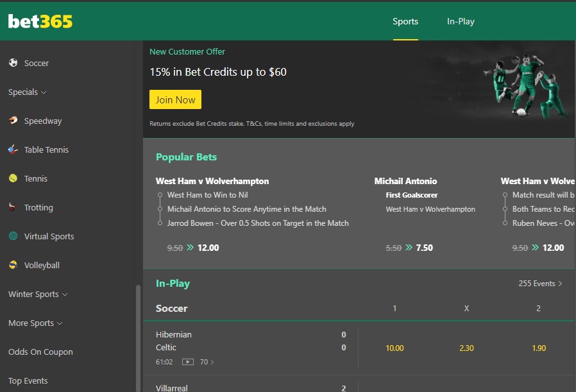Click the Join Now button
576x392 pixels.
pos(175,99)
